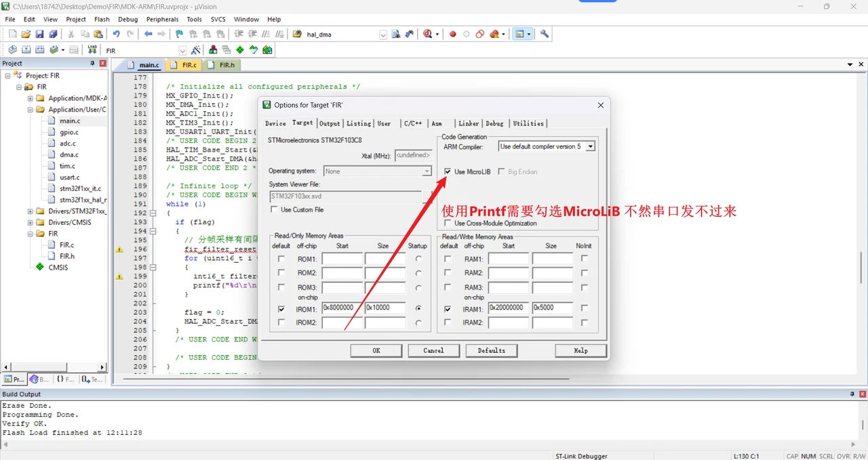The height and width of the screenshot is (460, 868).
Task: Switch to the Debug options tab
Action: pyautogui.click(x=494, y=123)
